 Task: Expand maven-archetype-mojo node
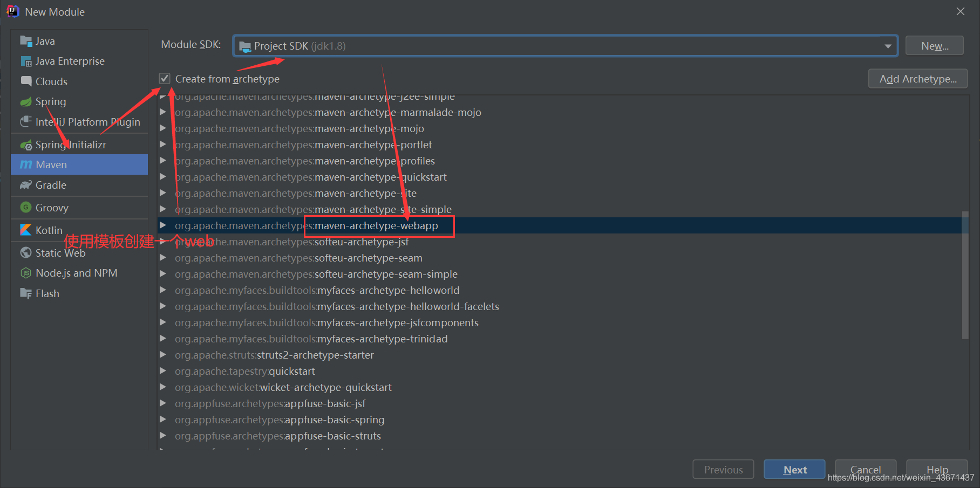click(x=163, y=128)
